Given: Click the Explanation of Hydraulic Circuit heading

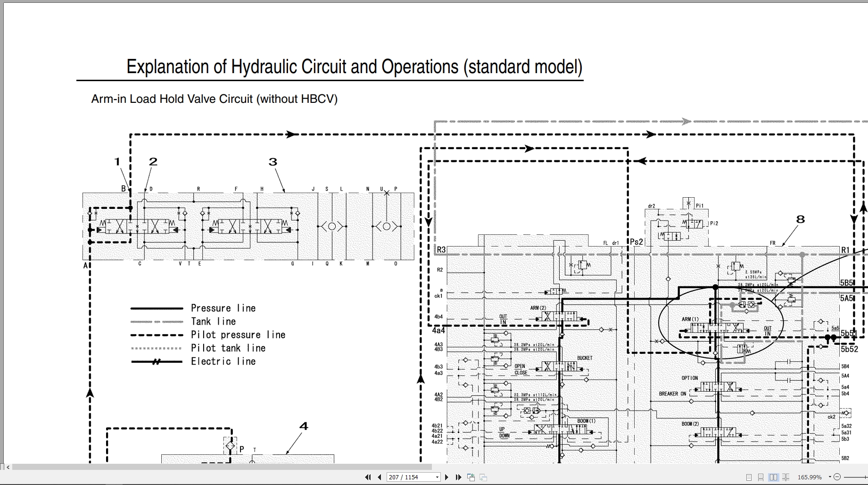Looking at the screenshot, I should tap(355, 67).
